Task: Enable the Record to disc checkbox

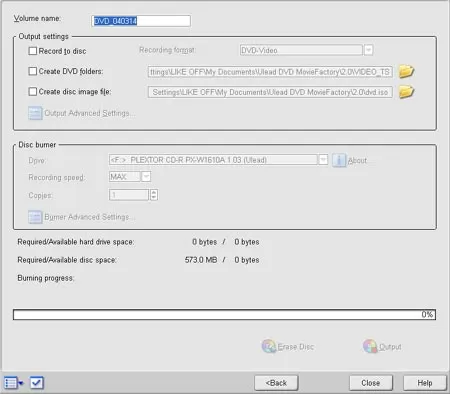Action: coord(33,51)
